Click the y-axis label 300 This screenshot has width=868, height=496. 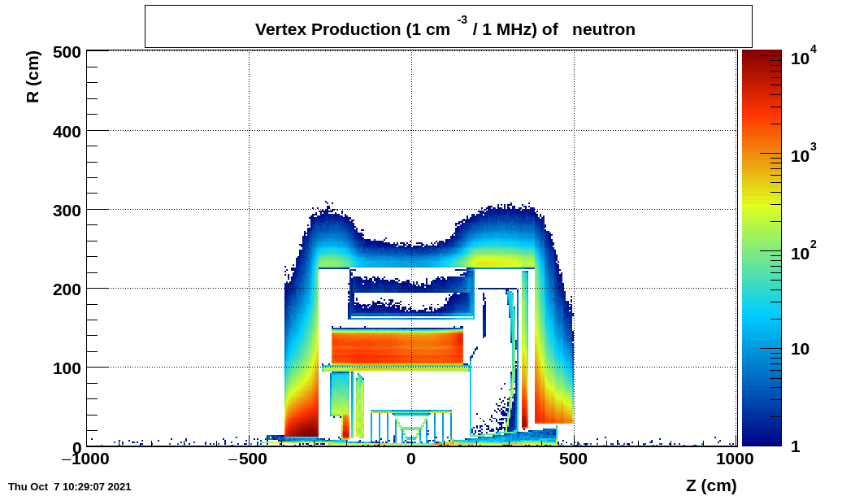[x=67, y=211]
